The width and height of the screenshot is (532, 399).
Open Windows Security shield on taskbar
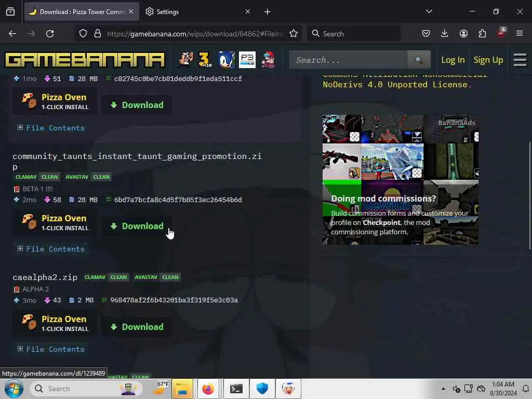[262, 389]
